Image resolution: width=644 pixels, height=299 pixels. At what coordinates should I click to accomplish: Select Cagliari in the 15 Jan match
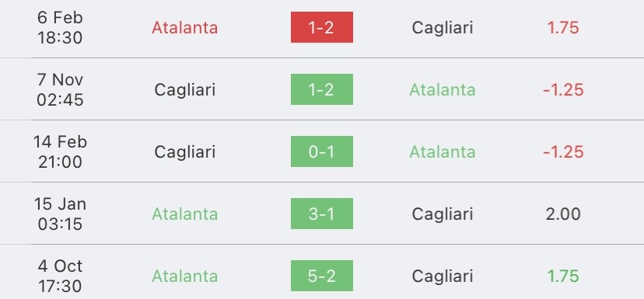(x=443, y=214)
